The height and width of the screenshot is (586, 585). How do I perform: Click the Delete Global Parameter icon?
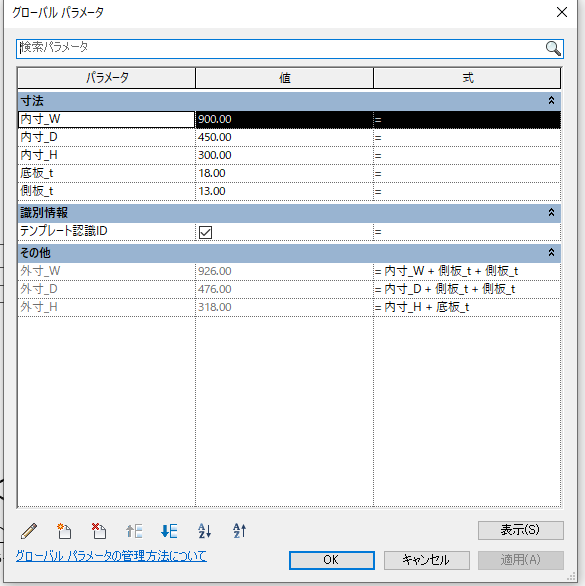click(x=99, y=531)
